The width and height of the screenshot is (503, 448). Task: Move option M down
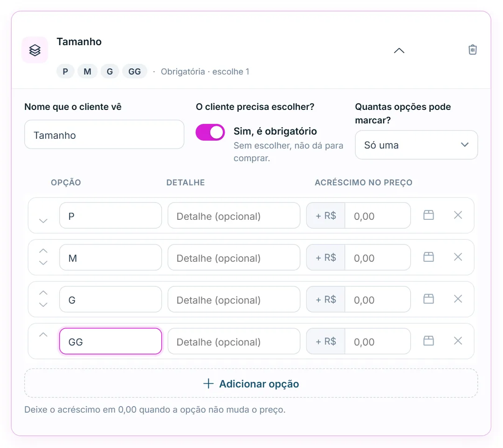tap(43, 263)
